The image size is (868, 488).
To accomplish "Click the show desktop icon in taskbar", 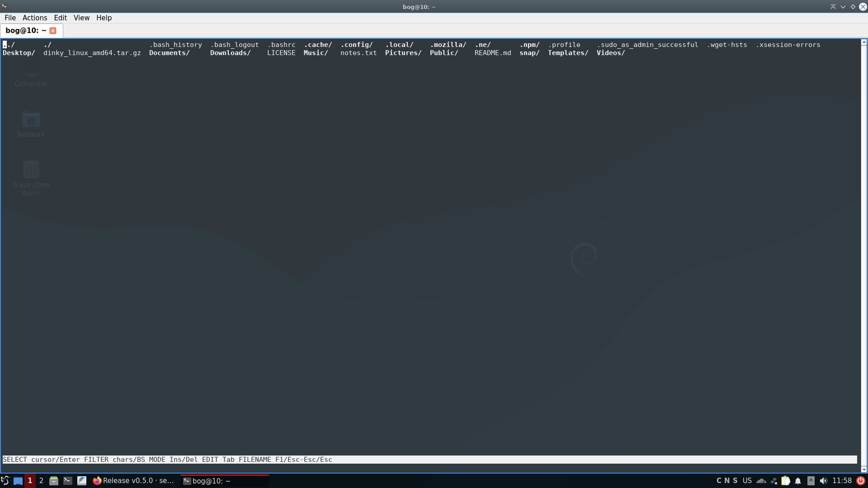I will point(18,481).
